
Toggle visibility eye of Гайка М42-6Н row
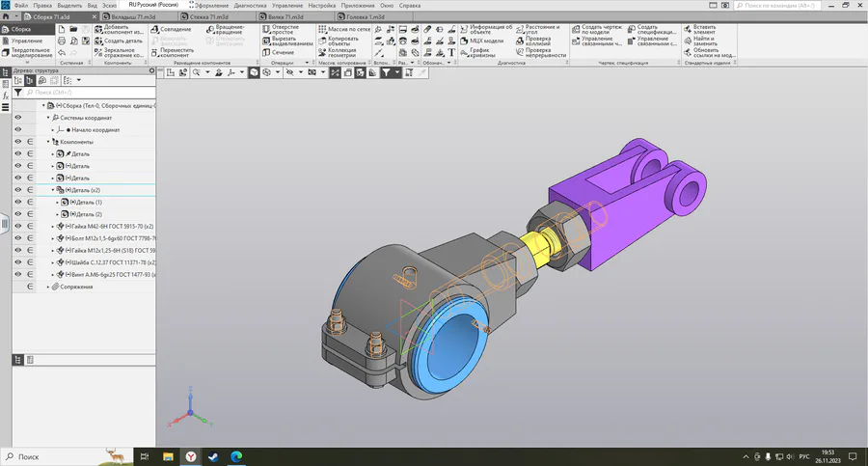click(18, 226)
